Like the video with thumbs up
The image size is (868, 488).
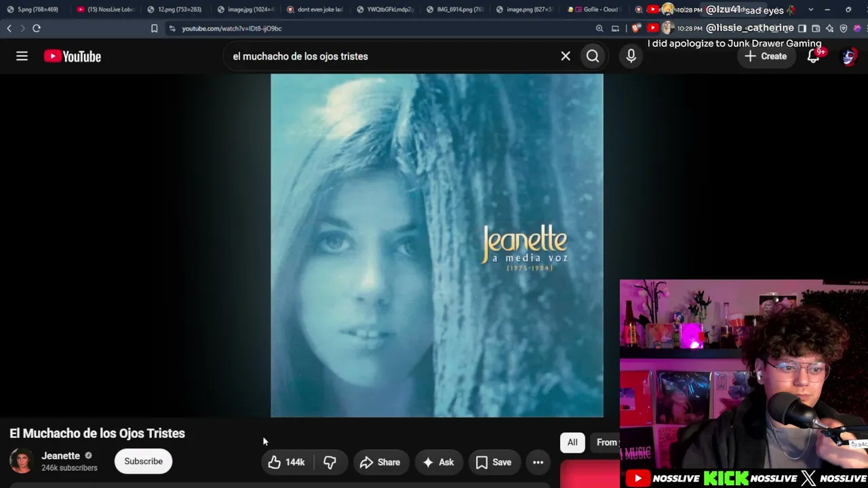pos(287,462)
